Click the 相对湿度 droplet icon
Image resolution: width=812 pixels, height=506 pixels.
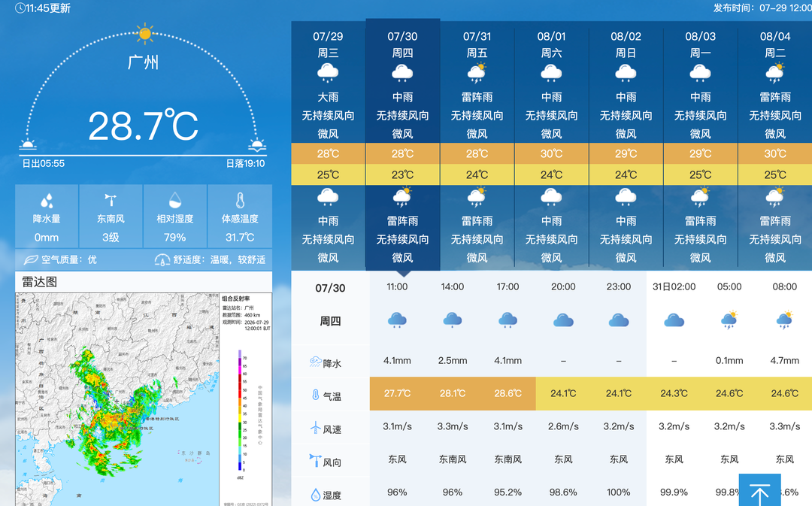(175, 200)
